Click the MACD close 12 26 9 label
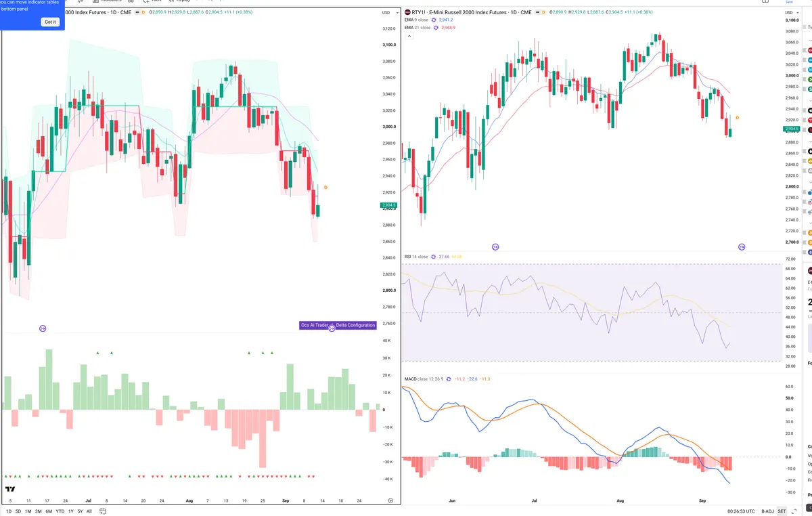The height and width of the screenshot is (516, 812). pyautogui.click(x=424, y=379)
